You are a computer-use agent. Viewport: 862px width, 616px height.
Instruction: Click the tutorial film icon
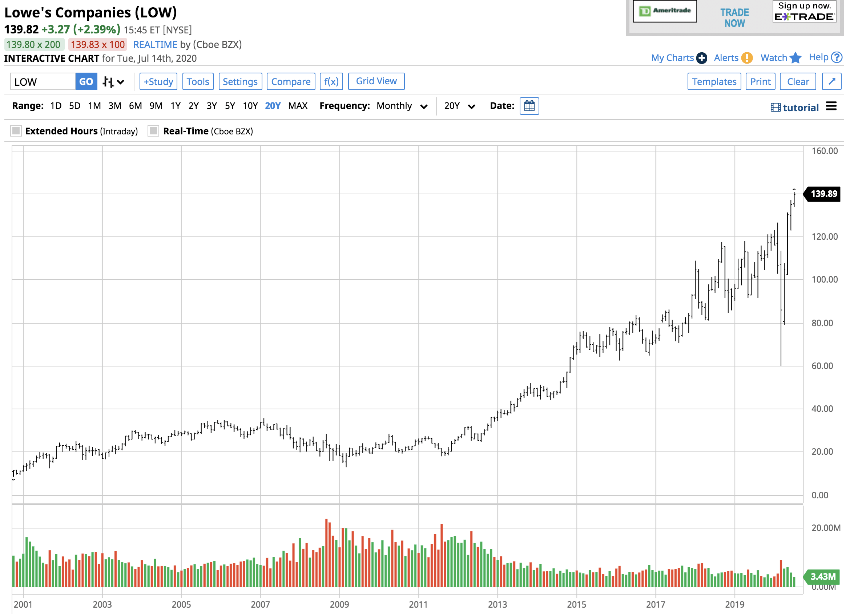click(x=775, y=108)
